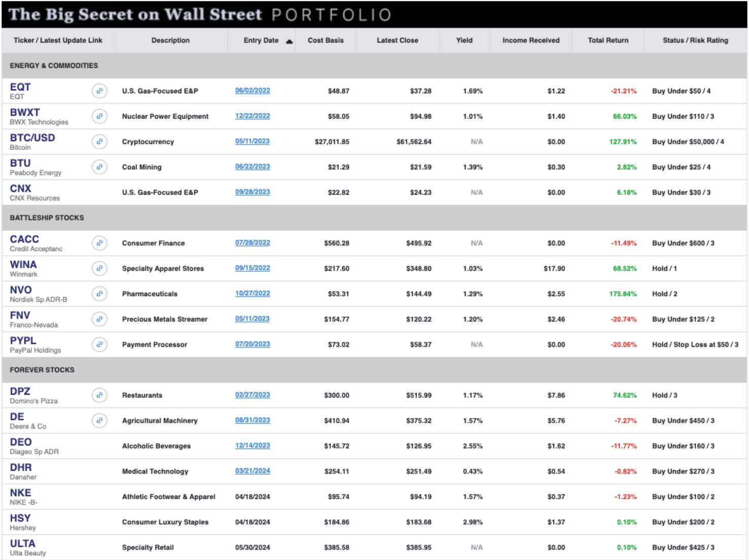Click the ENERGY & COMMODITIES section heading
Screen dimensions: 749x560
54,65
